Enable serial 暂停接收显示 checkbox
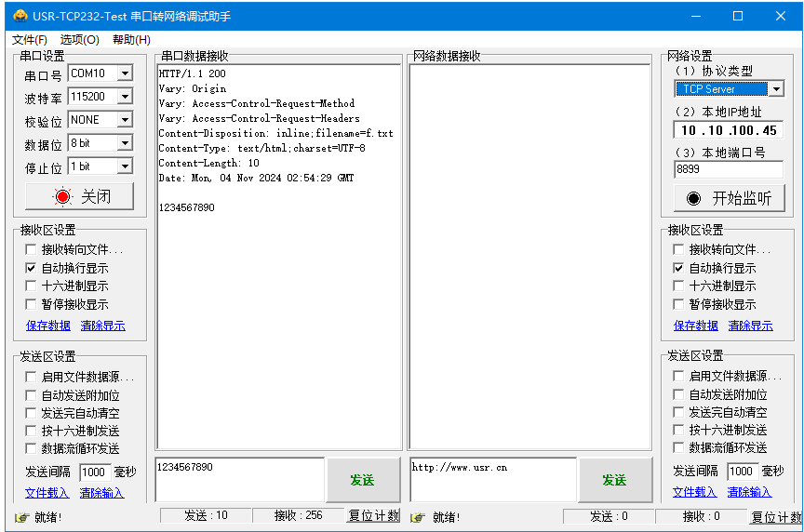804x532 pixels. 31,304
